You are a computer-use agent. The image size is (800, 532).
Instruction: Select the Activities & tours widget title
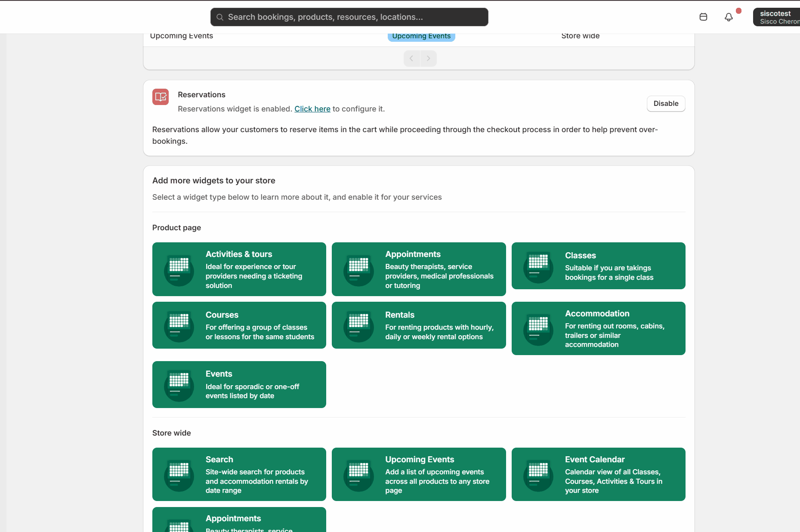tap(239, 254)
